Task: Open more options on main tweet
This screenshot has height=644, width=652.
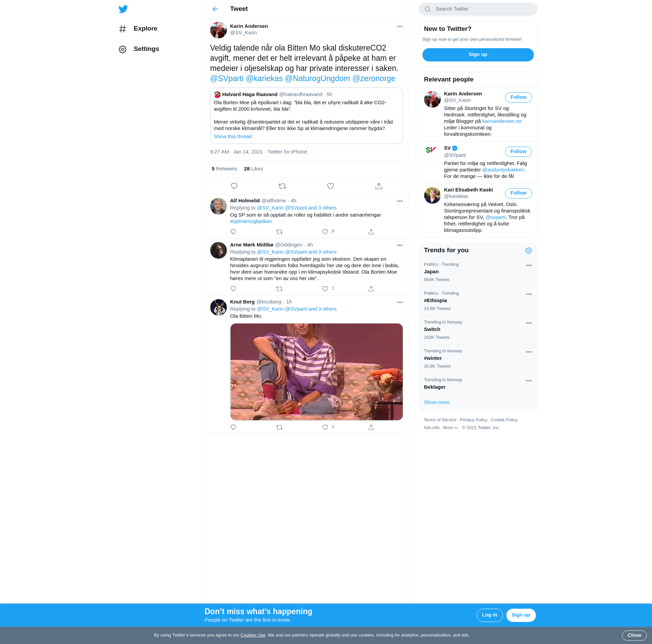Action: (x=400, y=26)
